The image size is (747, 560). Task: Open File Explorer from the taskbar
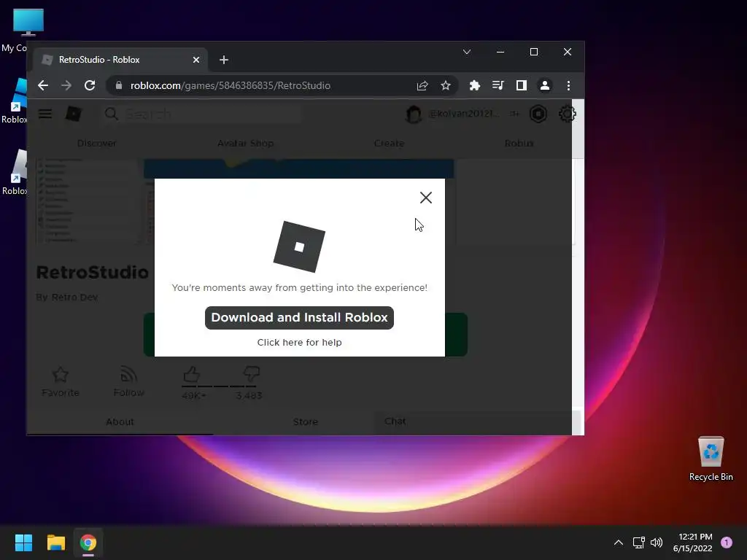click(x=55, y=542)
